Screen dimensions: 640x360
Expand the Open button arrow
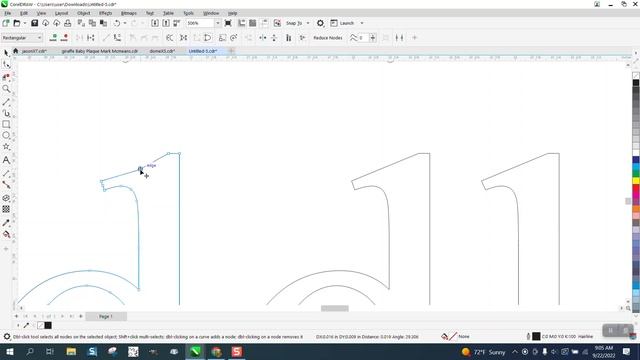pos(24,23)
